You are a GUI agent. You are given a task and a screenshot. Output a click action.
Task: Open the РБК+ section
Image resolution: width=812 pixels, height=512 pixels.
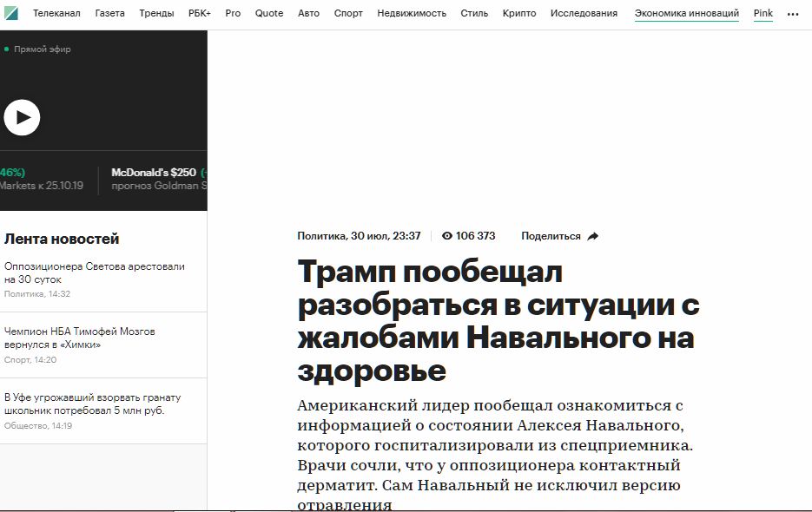(199, 14)
